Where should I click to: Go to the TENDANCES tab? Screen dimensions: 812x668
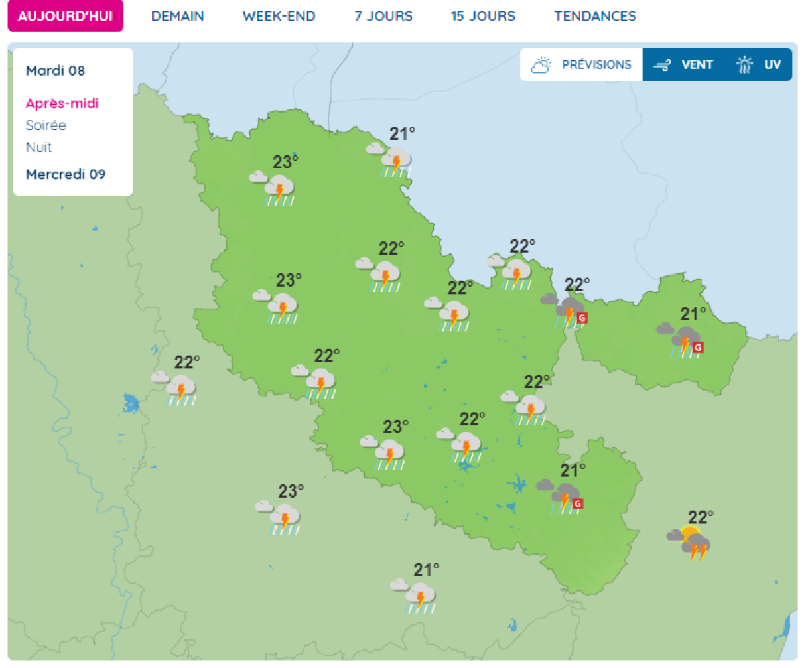595,16
